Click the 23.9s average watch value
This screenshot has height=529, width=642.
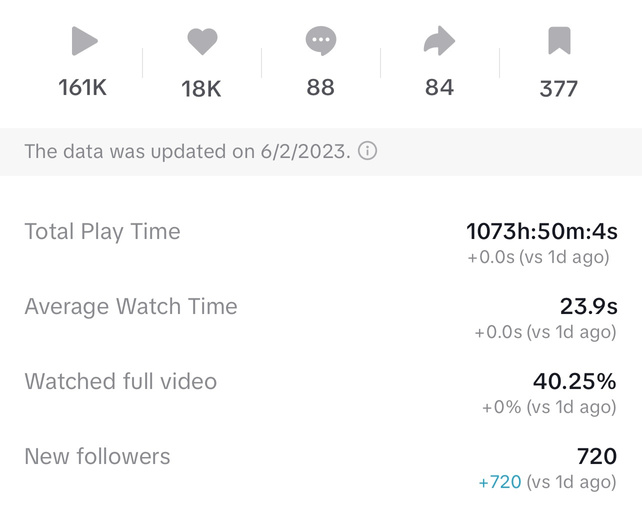click(x=588, y=306)
